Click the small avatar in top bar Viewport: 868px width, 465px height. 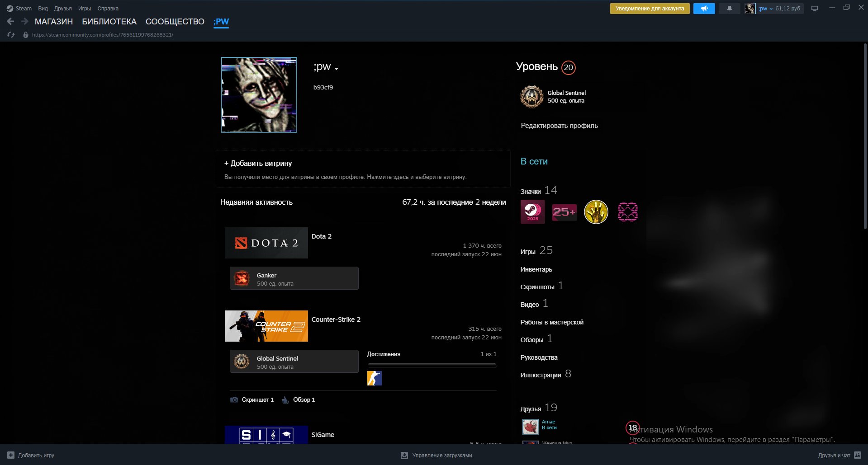click(750, 9)
